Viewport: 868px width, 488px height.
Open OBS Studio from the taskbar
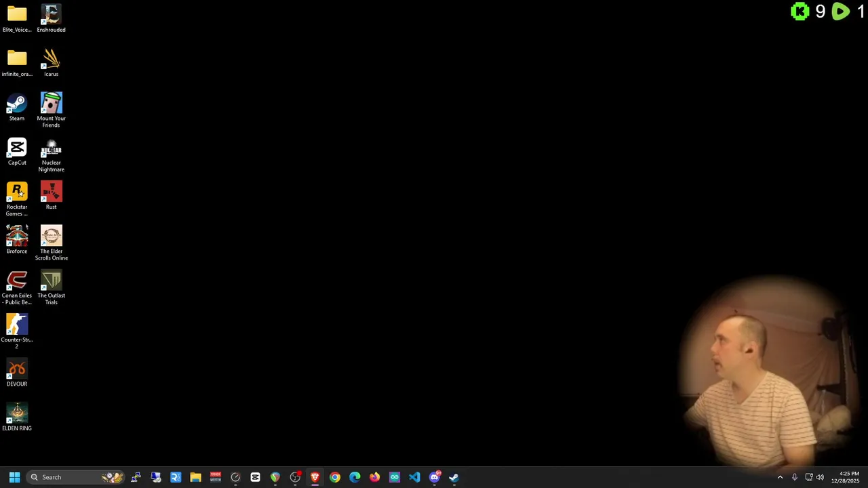[295, 477]
